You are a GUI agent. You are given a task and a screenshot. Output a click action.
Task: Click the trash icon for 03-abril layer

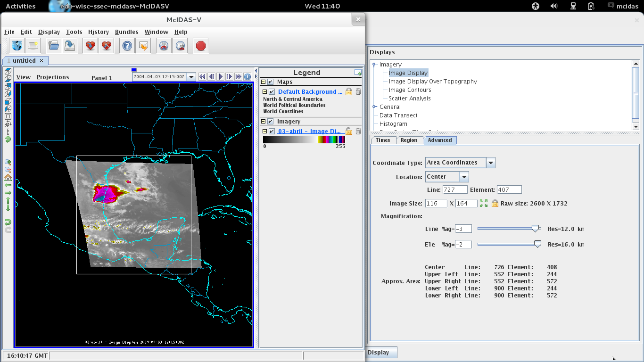tap(358, 131)
